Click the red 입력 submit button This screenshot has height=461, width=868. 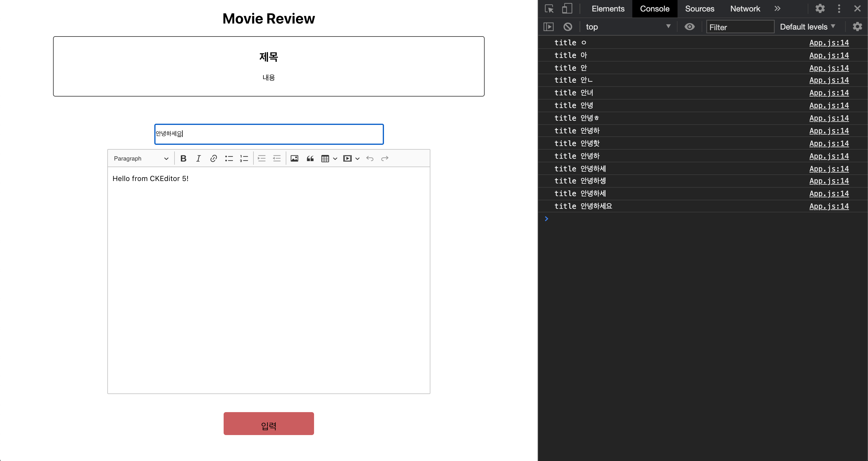pos(269,423)
